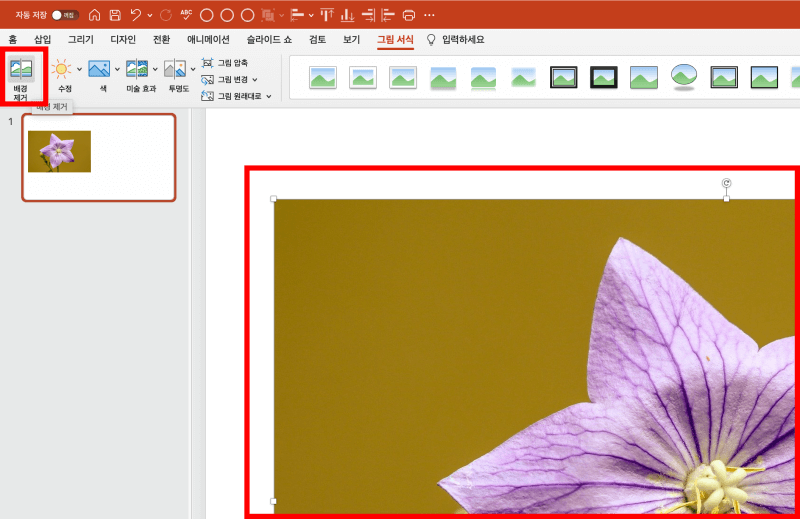Apply the drop shadow rectangle picture style
The height and width of the screenshot is (519, 800).
443,79
